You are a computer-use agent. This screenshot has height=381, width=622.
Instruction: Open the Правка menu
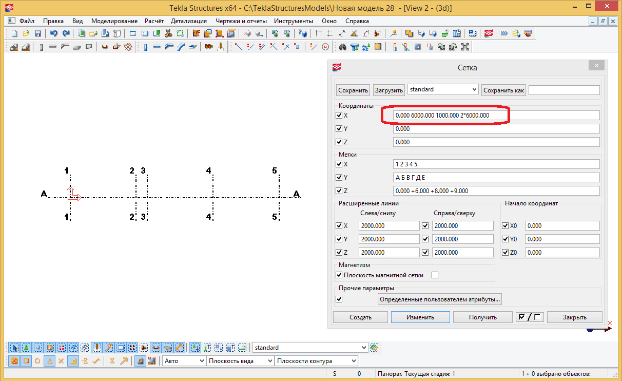[53, 21]
